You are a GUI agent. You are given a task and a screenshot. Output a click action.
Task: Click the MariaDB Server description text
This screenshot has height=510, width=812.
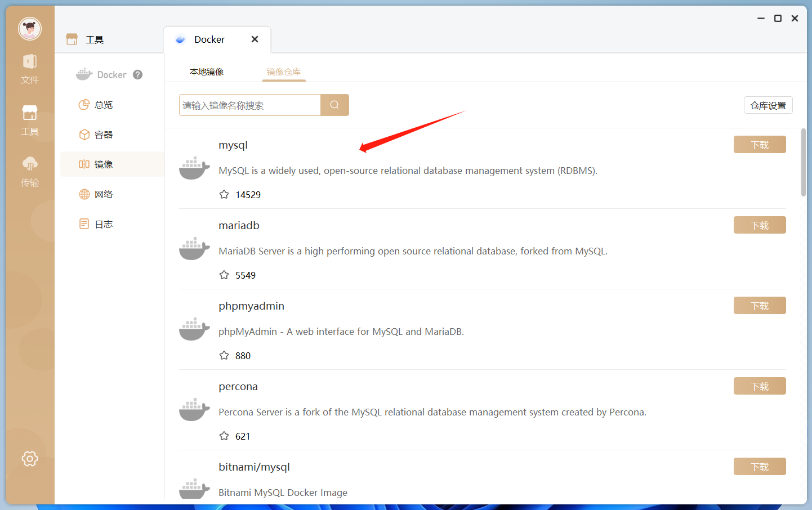[413, 251]
